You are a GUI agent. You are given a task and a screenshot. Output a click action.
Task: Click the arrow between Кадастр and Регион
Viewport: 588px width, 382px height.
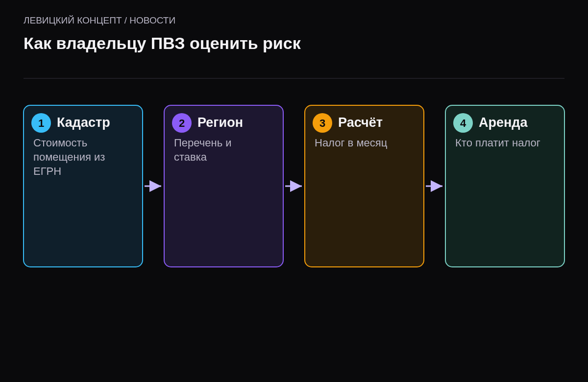153,186
